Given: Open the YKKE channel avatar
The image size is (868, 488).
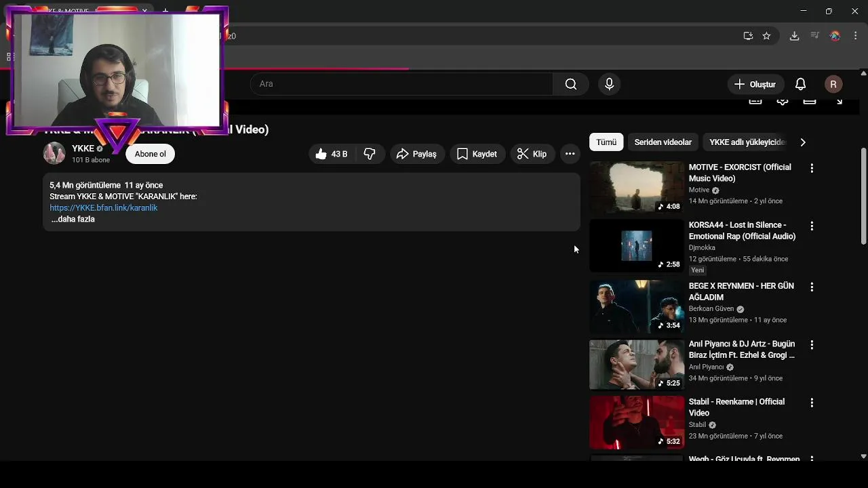Looking at the screenshot, I should 54,154.
